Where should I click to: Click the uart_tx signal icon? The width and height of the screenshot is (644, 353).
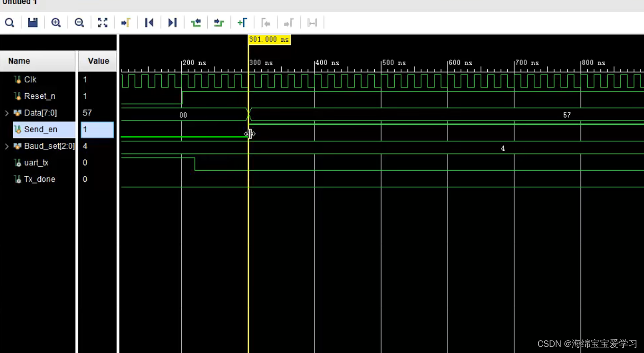click(18, 163)
